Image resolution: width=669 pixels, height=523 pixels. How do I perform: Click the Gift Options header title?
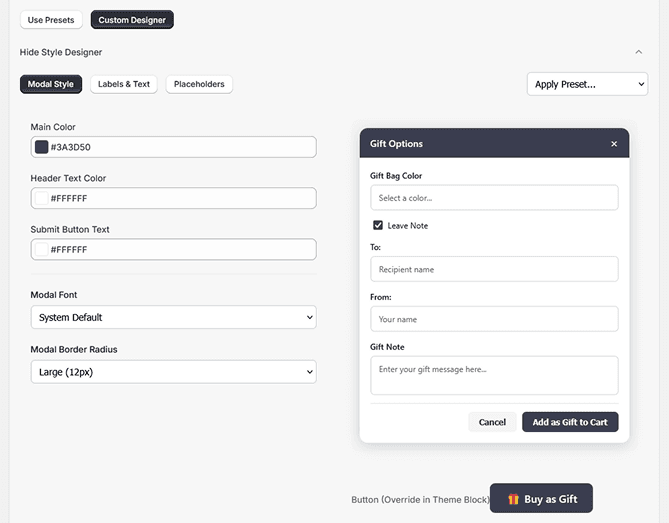point(396,144)
